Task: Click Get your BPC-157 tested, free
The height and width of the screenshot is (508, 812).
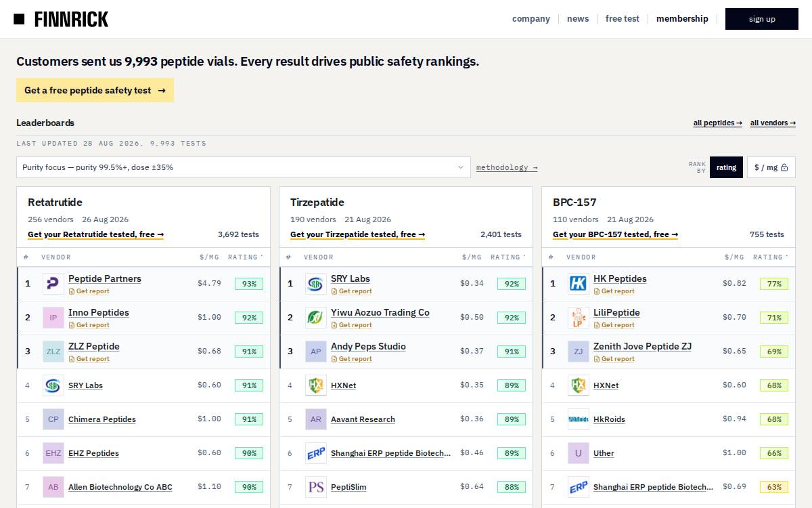Action: click(x=615, y=234)
